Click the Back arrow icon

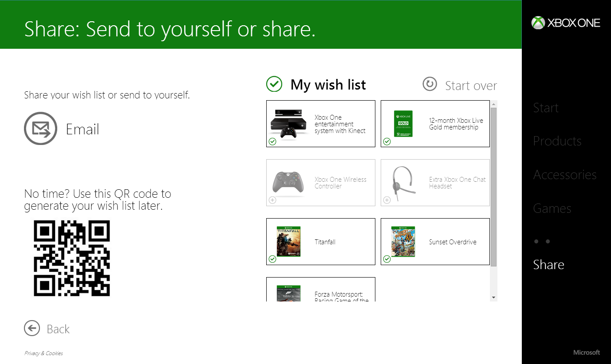coord(32,329)
